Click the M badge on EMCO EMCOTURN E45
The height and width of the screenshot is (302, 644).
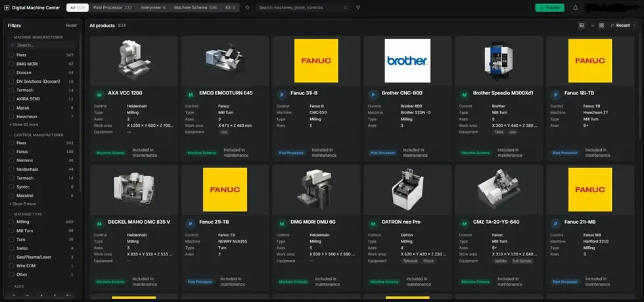pos(190,95)
